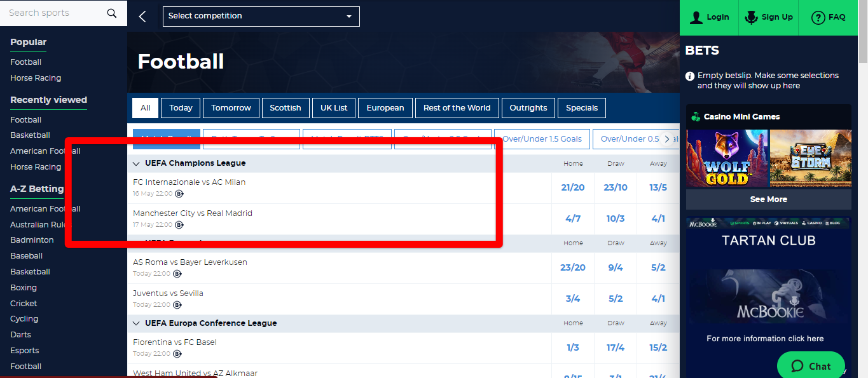Click Basketball under Recently viewed
This screenshot has height=378, width=868.
[x=30, y=135]
